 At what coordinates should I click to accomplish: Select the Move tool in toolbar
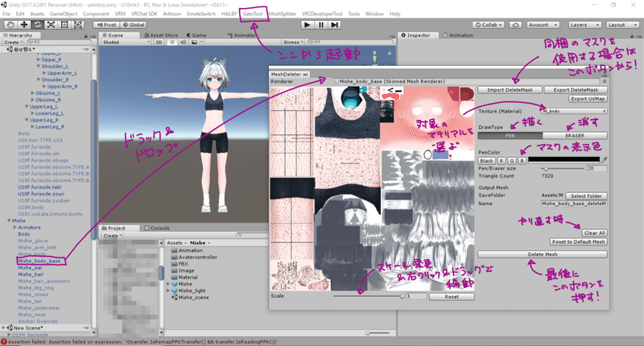(24, 25)
